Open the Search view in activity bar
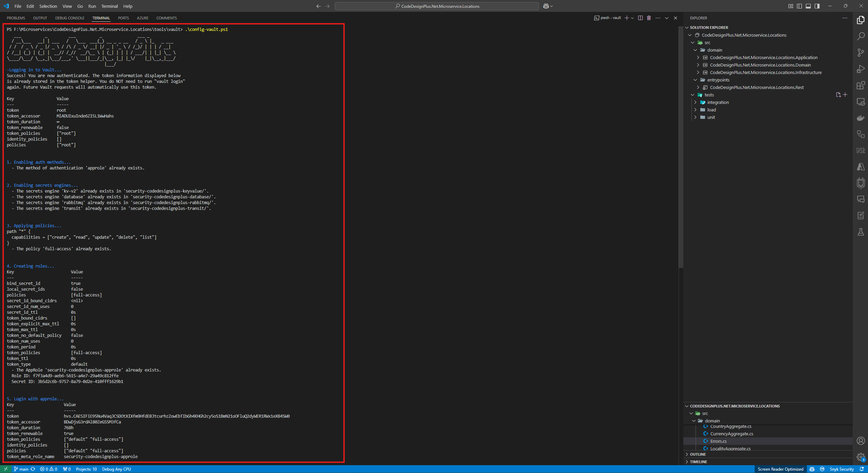The height and width of the screenshot is (473, 868). (x=861, y=36)
